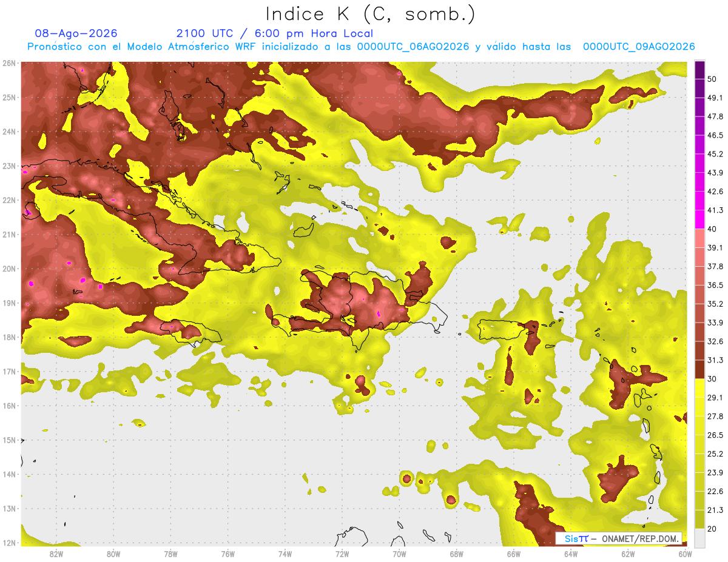This screenshot has height=562, width=728.
Task: Click the '78W' longitude label
Action: click(x=170, y=554)
